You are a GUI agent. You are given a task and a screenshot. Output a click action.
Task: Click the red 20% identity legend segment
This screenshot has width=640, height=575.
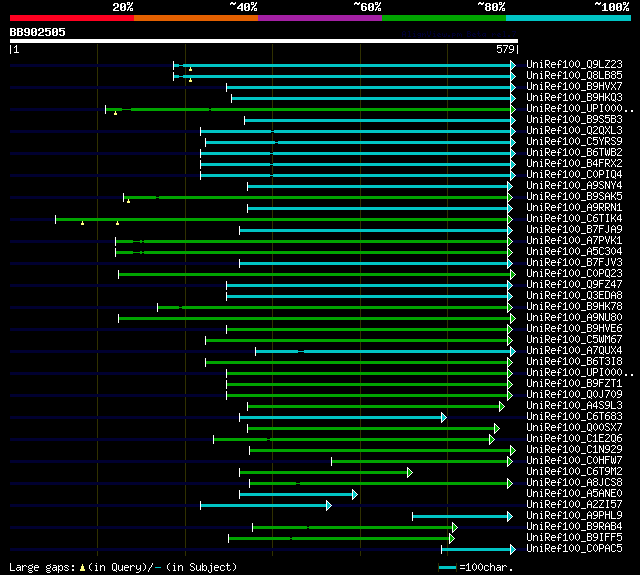tap(72, 18)
